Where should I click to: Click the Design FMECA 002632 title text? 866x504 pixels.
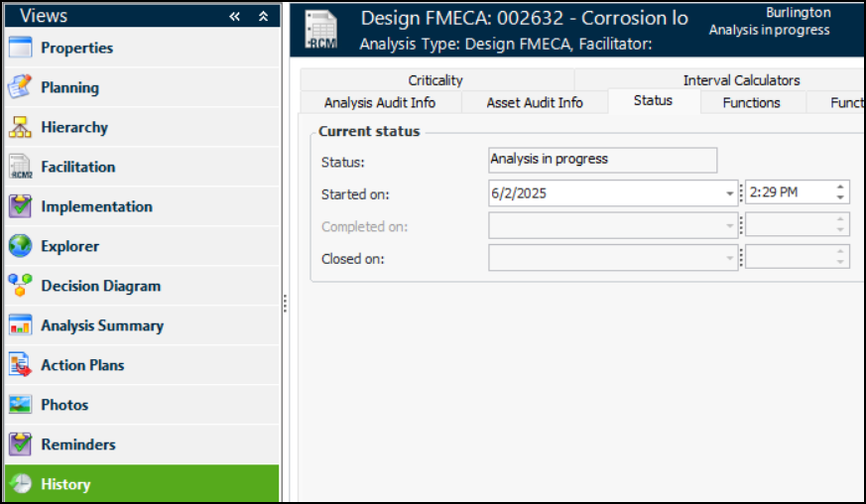click(x=525, y=19)
